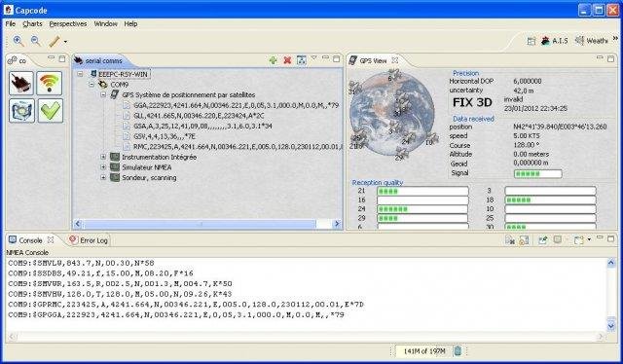Collapse the COM9 tree node
The height and width of the screenshot is (364, 623).
[x=92, y=85]
